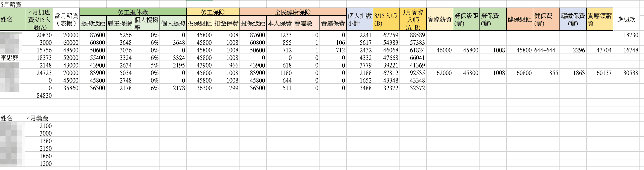Screen dimensions: 644x170
Task: Click the 4月加班費5/15入帳(A) header cell
Action: (x=39, y=19)
